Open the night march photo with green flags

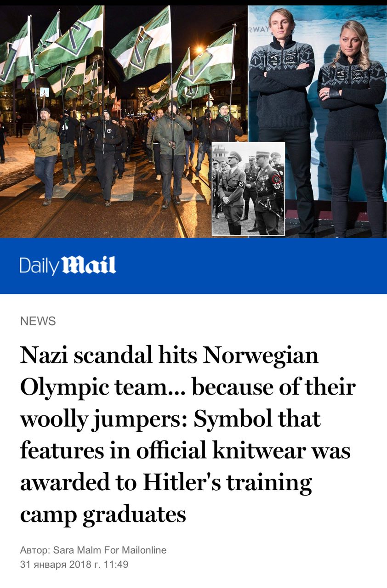[124, 121]
